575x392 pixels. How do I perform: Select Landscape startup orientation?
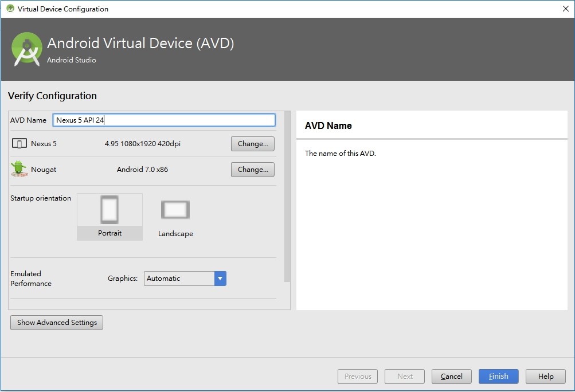click(175, 218)
